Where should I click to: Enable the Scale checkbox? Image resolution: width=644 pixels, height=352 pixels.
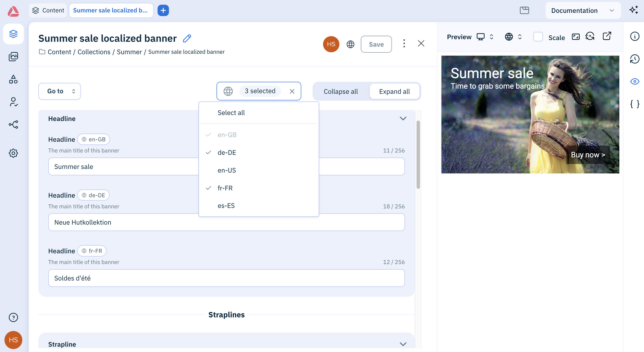[x=538, y=37]
